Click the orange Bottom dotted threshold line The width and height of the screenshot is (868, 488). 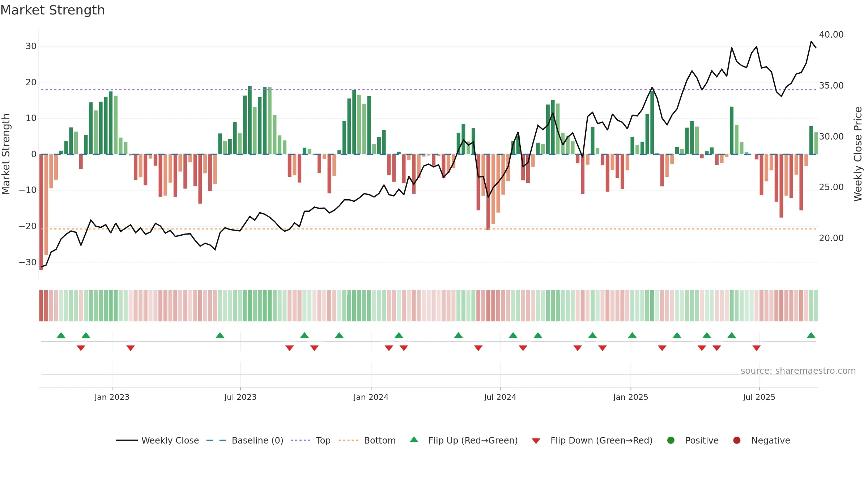(x=429, y=229)
